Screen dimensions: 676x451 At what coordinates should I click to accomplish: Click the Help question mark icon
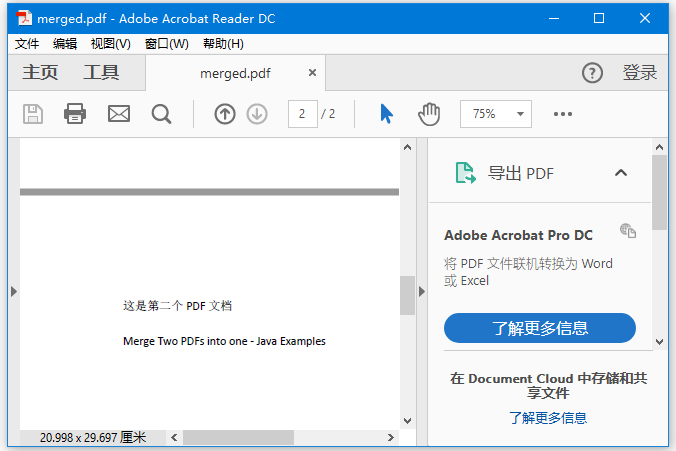[x=592, y=73]
